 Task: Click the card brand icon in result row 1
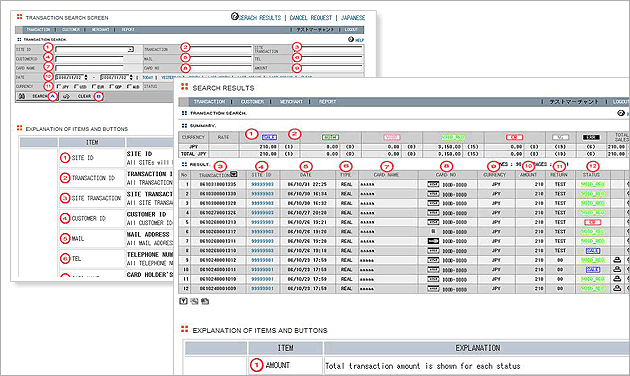(x=433, y=184)
